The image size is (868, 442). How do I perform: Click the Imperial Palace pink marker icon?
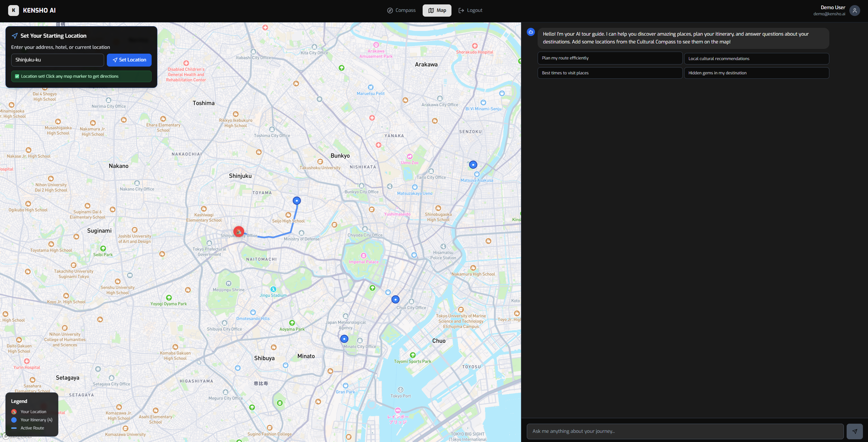tap(364, 255)
